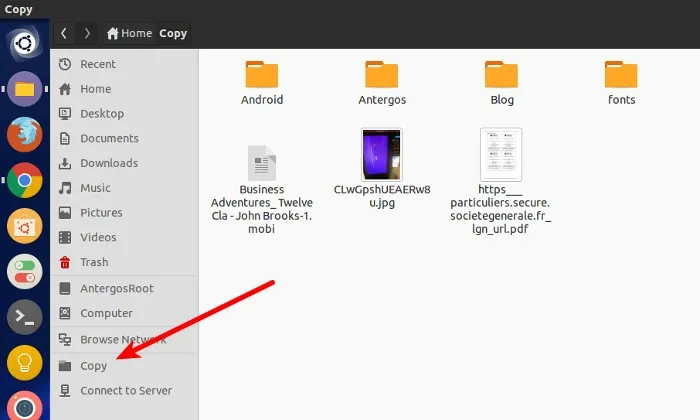Open Ubuntu dash from the dock
Screen dimensions: 700x420
pos(25,43)
